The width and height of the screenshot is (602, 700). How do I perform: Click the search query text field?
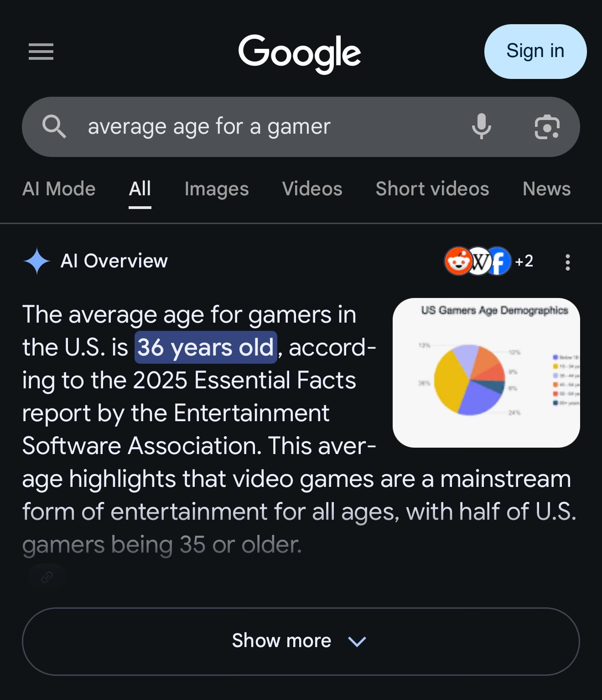coord(274,126)
